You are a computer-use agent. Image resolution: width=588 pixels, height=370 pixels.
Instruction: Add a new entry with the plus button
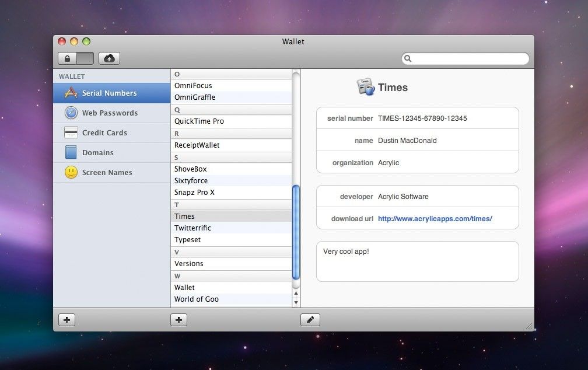click(x=178, y=319)
